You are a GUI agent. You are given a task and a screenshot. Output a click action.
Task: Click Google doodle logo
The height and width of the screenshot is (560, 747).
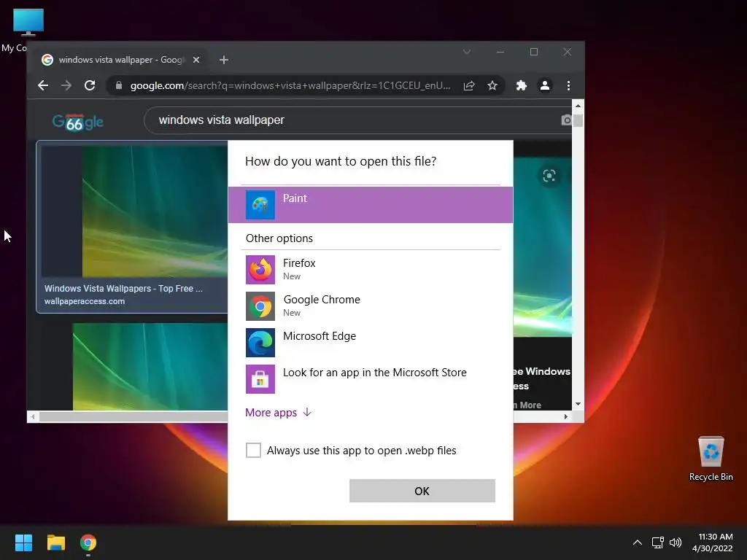click(77, 122)
